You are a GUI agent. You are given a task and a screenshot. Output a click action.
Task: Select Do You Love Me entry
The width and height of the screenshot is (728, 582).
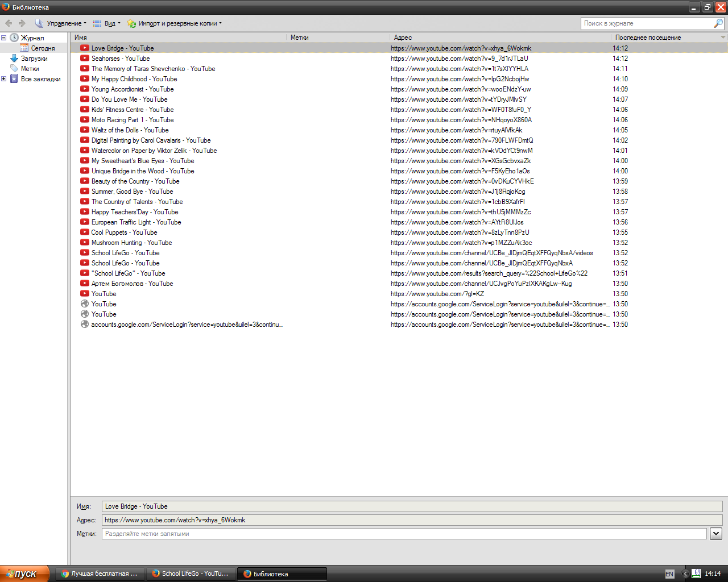(x=130, y=99)
